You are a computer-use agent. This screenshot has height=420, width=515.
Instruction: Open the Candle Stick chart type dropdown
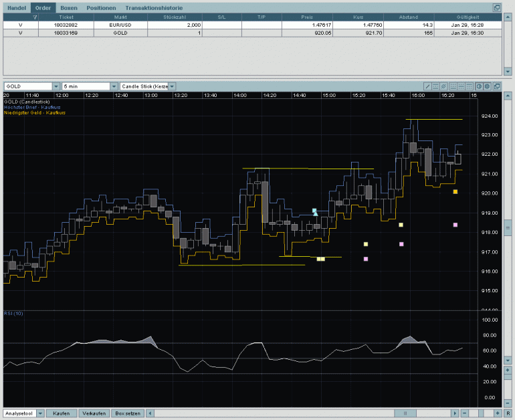point(172,86)
